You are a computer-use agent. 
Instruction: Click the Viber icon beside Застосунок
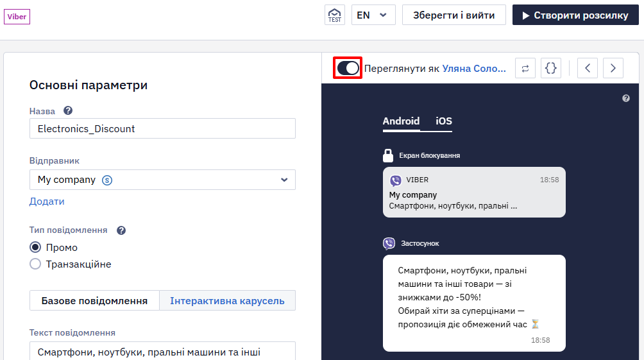point(389,243)
